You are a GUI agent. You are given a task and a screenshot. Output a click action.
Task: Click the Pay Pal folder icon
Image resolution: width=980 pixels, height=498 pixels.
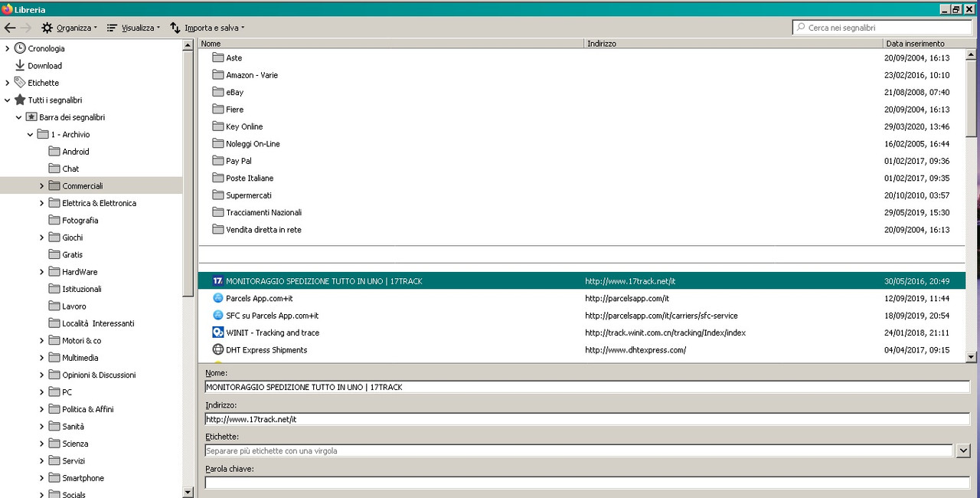point(218,161)
